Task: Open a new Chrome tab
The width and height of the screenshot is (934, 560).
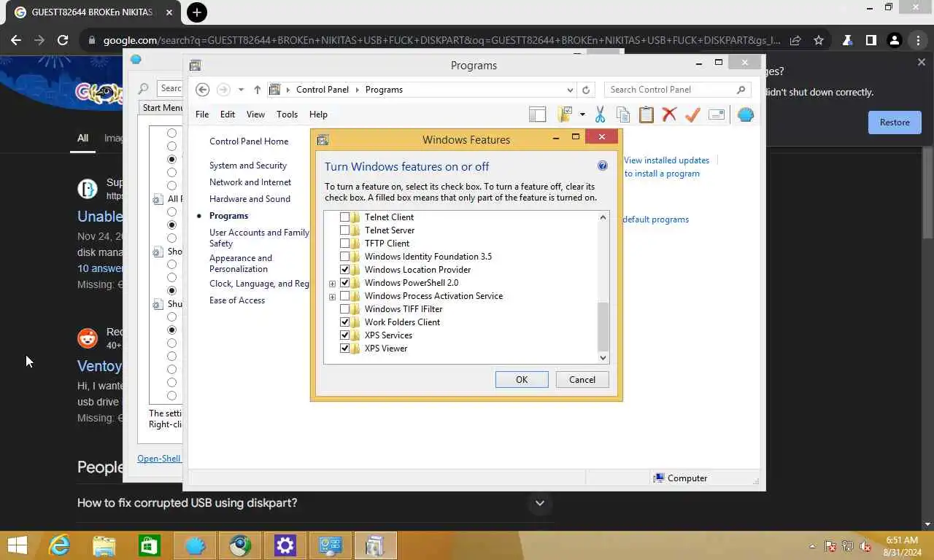Action: coord(196,12)
